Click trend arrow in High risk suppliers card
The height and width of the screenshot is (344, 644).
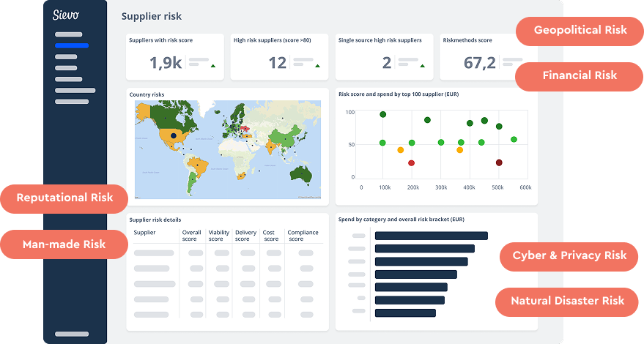317,66
